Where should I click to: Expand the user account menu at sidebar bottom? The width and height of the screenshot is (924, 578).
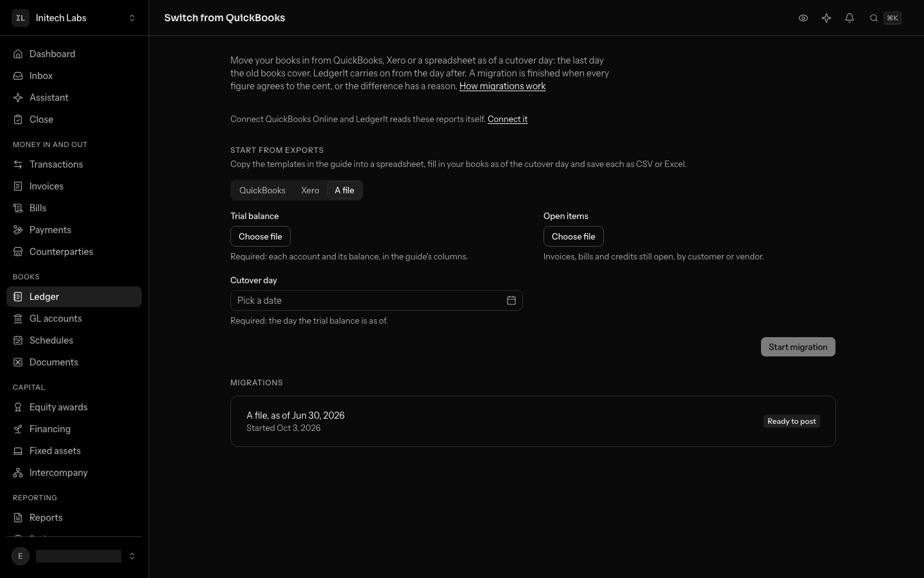(x=74, y=556)
